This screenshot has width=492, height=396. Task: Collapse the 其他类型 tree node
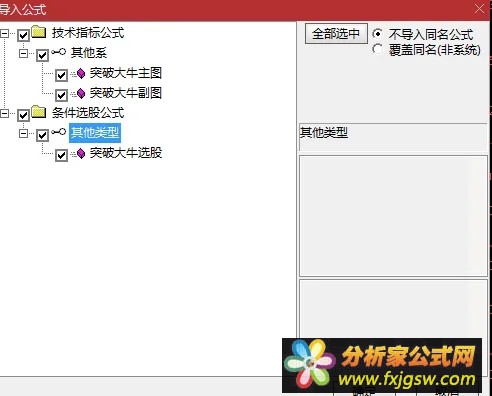(23, 133)
